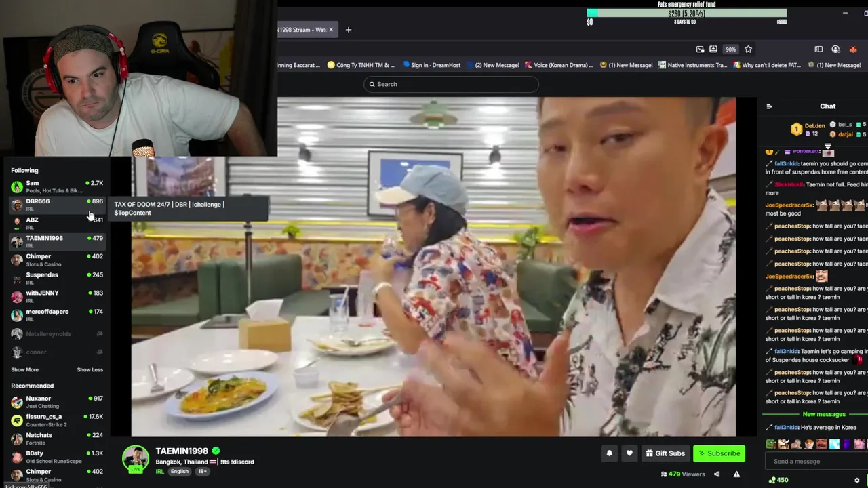
Task: Click the heart follow icon
Action: click(629, 453)
